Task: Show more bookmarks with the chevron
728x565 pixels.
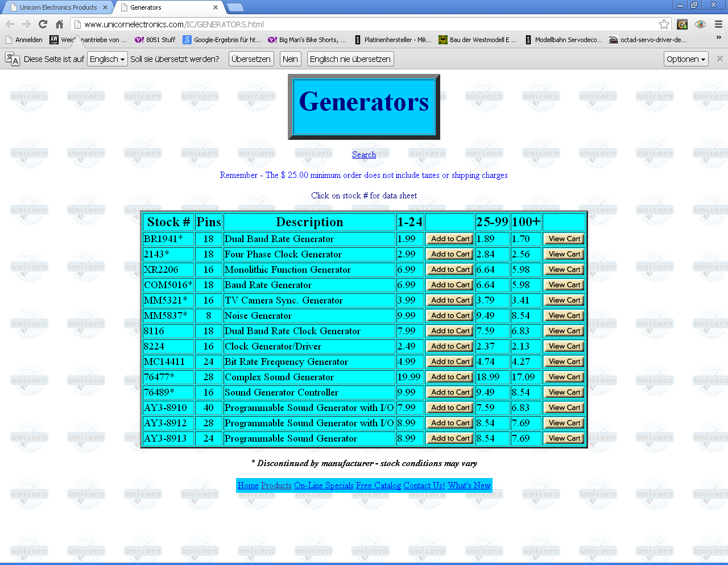Action: [719, 38]
